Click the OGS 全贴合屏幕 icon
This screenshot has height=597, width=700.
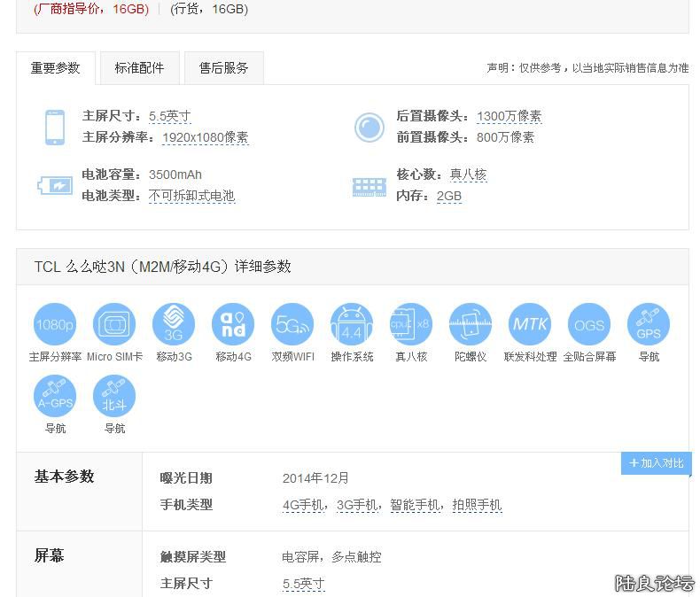(x=589, y=324)
